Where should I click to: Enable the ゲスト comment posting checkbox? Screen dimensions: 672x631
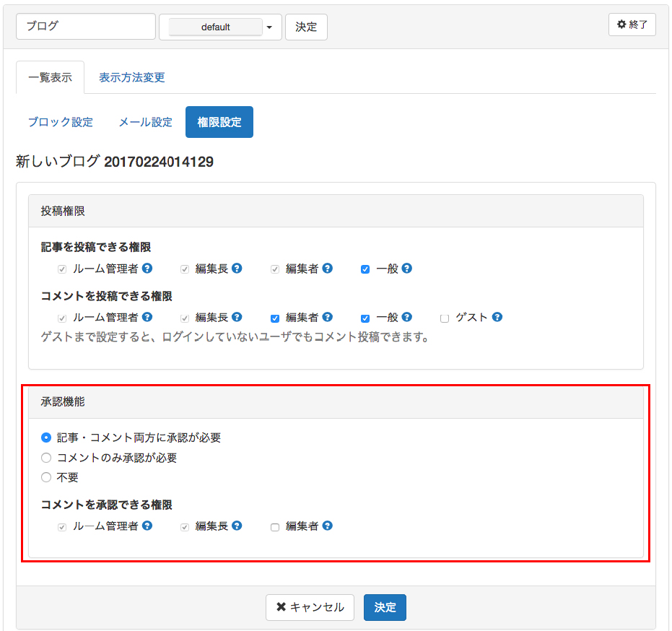445,318
